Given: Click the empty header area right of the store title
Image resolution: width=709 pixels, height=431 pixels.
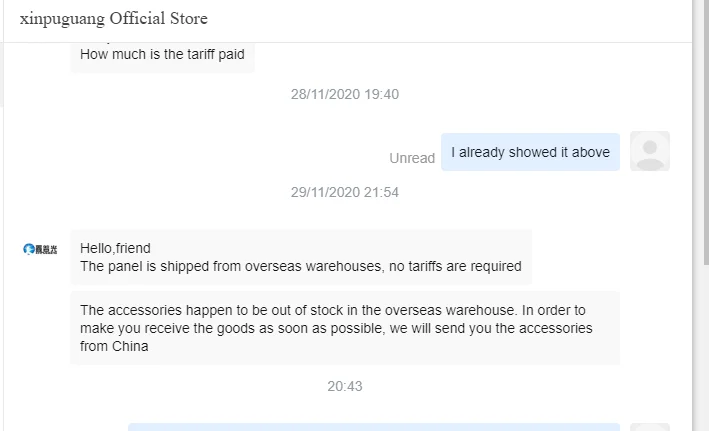Looking at the screenshot, I should (x=450, y=20).
